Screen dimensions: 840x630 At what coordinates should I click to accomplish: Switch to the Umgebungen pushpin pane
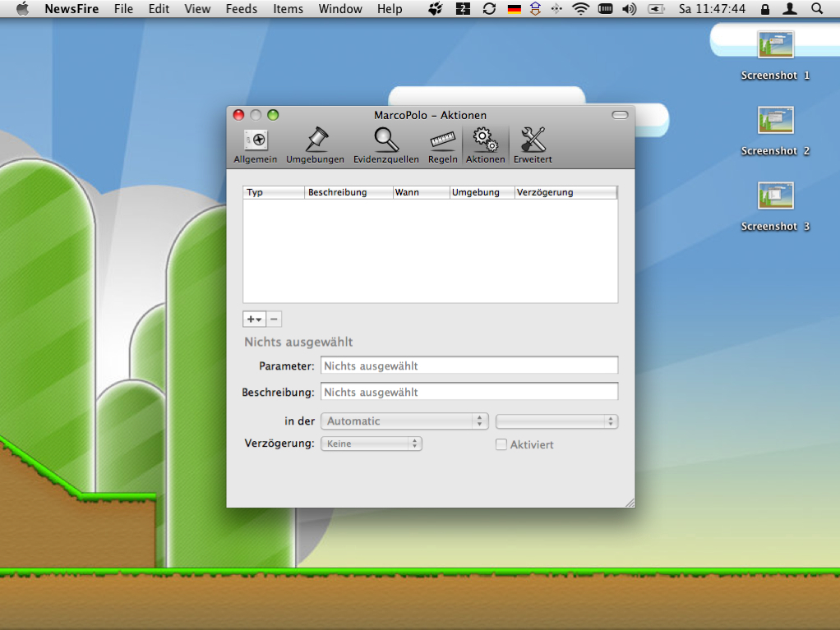315,145
